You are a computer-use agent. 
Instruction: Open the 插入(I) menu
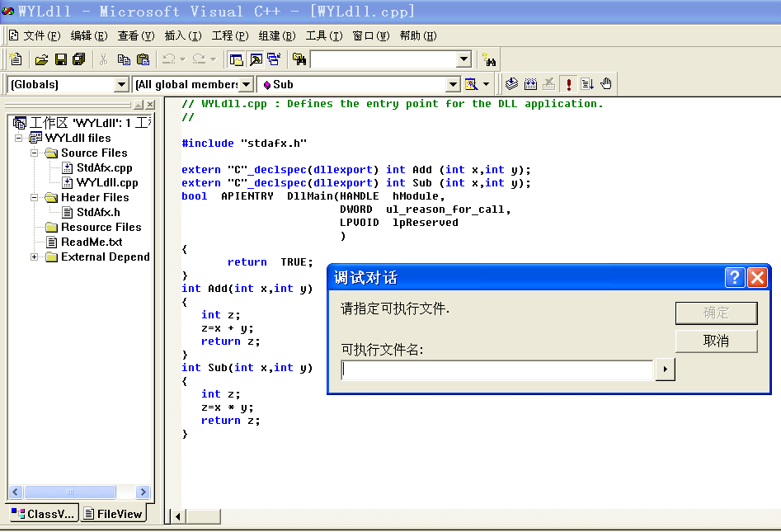pyautogui.click(x=183, y=35)
